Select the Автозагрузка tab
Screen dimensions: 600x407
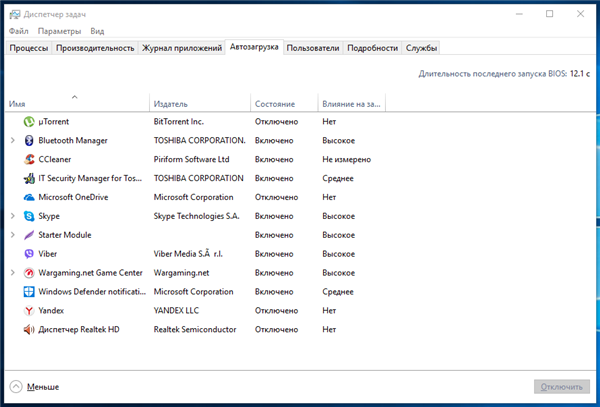(254, 47)
